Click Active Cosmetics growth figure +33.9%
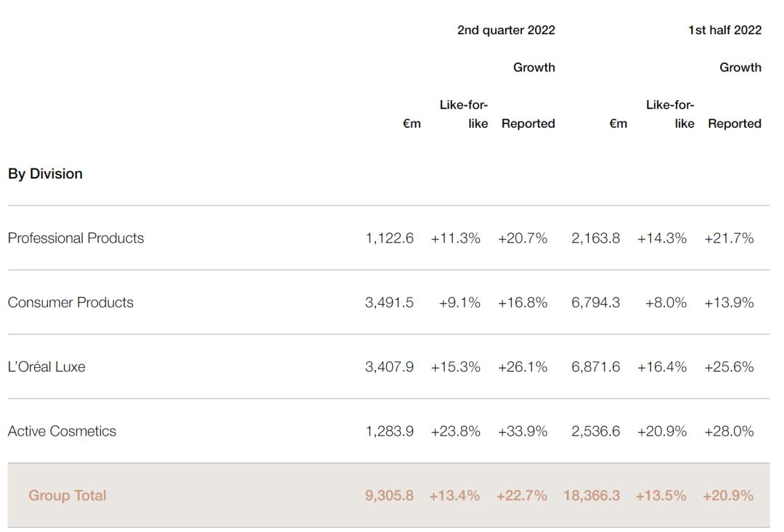The height and width of the screenshot is (532, 784). [x=523, y=431]
